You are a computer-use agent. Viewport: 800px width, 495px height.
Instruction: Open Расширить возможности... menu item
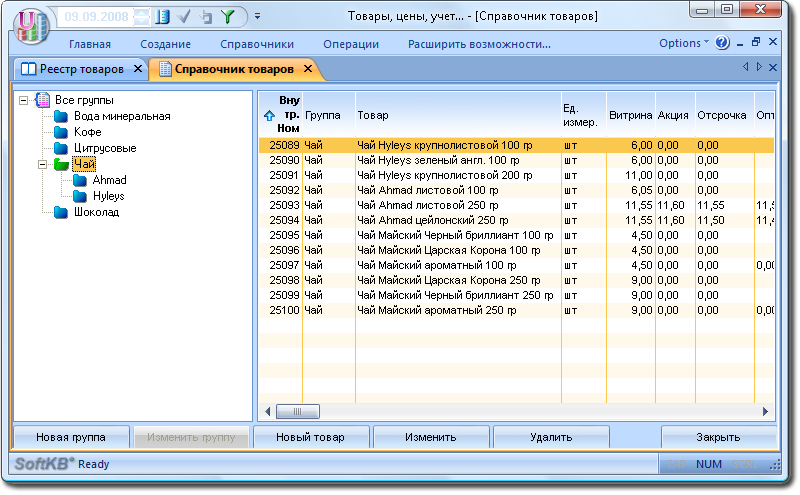coord(479,44)
